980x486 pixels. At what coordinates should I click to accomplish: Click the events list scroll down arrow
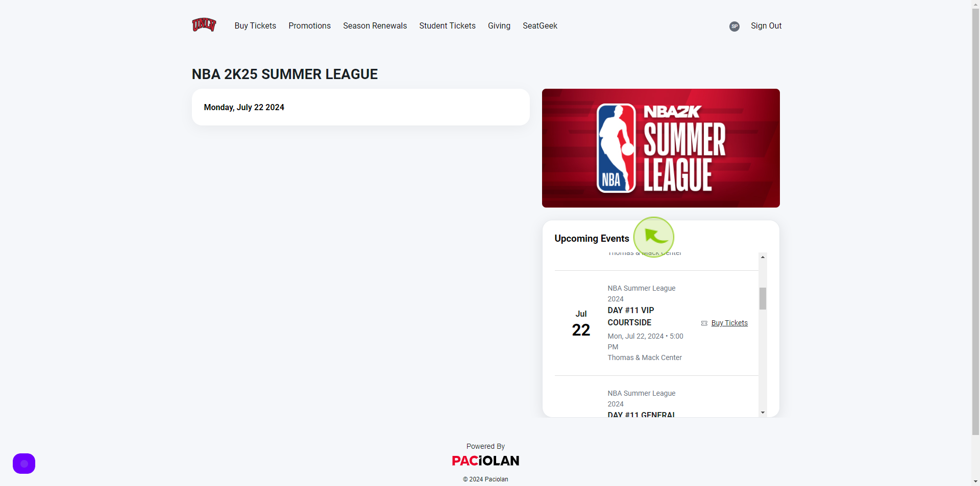pos(763,413)
